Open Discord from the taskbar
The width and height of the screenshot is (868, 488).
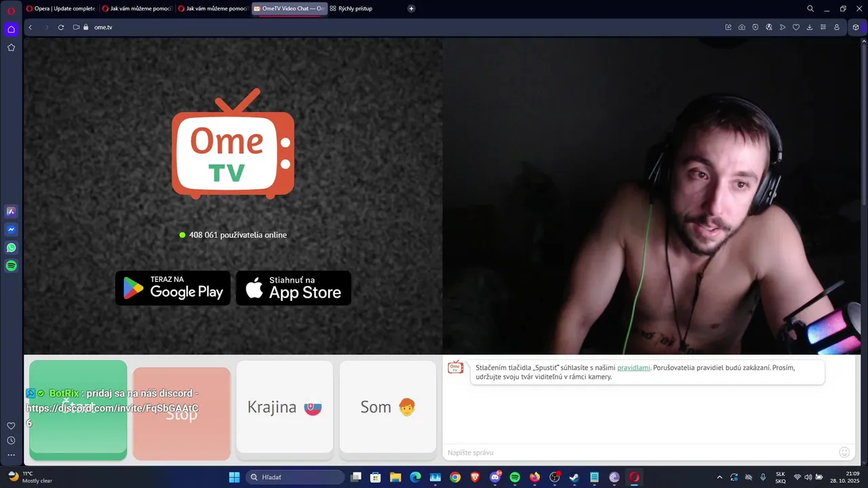[494, 477]
